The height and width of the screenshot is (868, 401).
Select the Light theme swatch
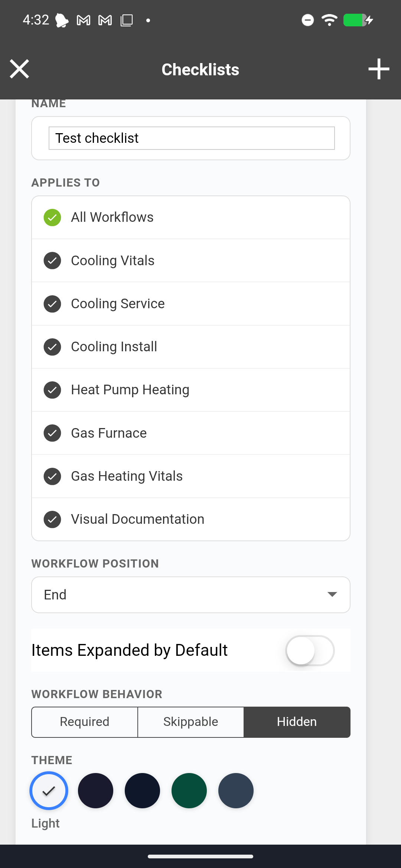[49, 790]
